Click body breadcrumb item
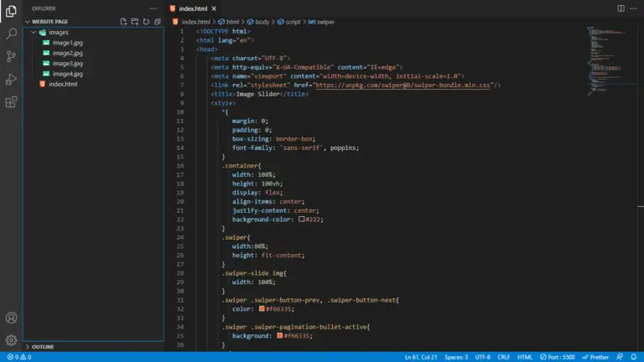The image size is (644, 362). (262, 22)
